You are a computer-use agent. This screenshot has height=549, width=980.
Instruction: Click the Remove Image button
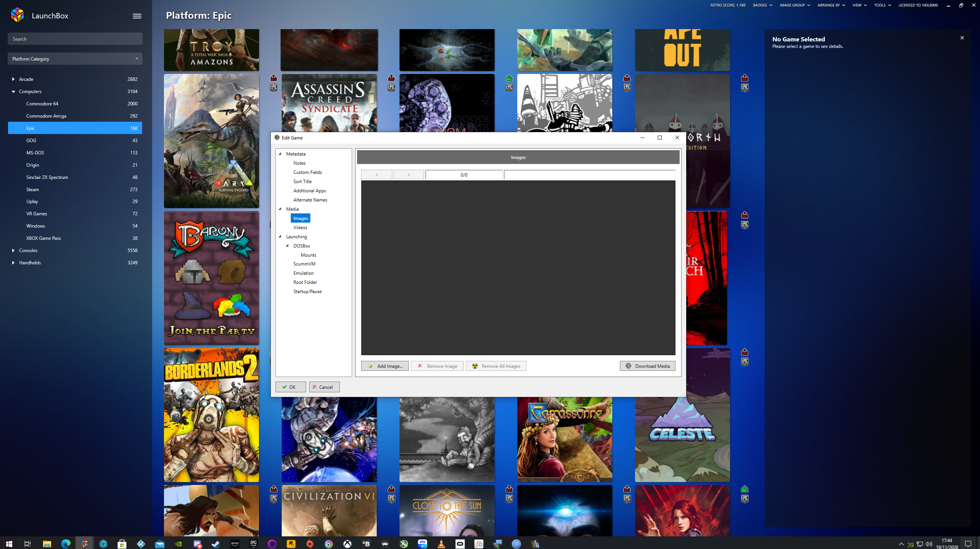coord(437,366)
